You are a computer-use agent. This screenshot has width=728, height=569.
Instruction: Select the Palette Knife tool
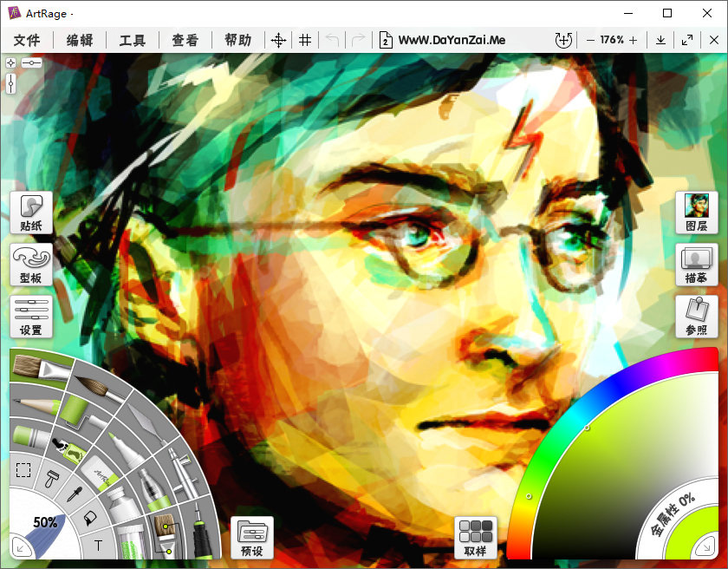(x=146, y=423)
